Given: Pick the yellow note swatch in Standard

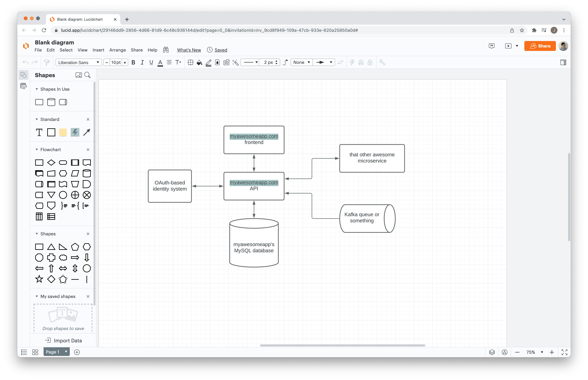Looking at the screenshot, I should 63,132.
